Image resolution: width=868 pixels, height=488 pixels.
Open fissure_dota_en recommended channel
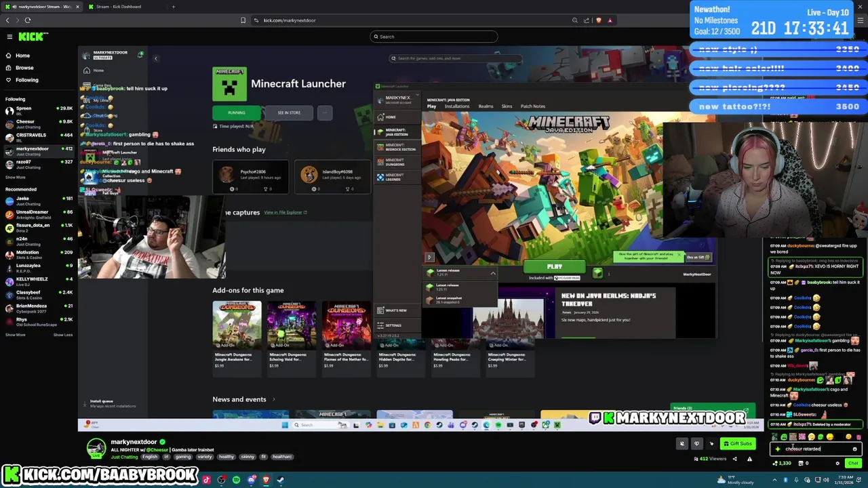click(x=39, y=228)
